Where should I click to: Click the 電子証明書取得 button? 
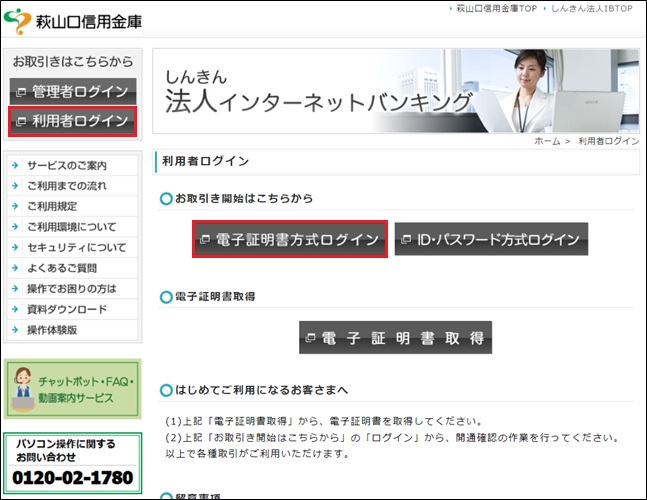395,338
